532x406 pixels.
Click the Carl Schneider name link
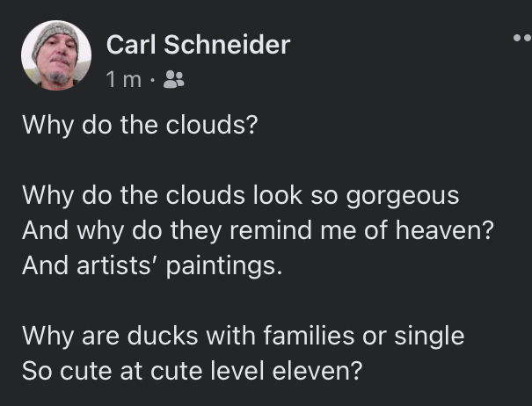coord(197,44)
